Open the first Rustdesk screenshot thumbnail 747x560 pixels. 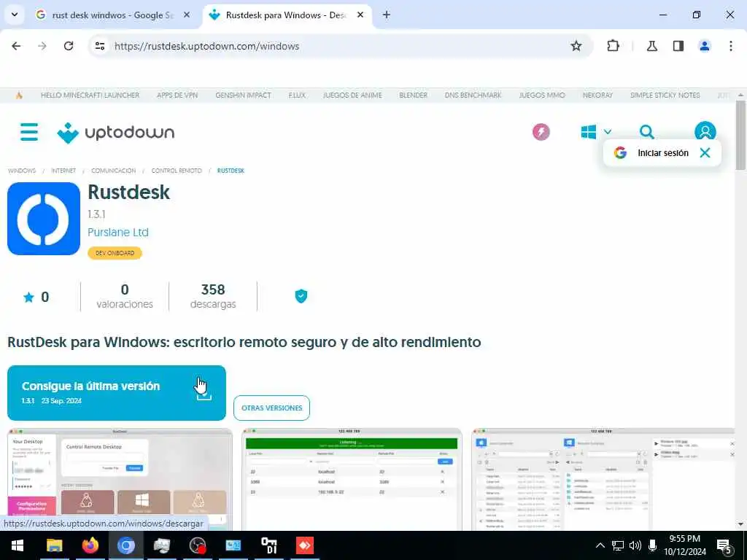[x=120, y=479]
